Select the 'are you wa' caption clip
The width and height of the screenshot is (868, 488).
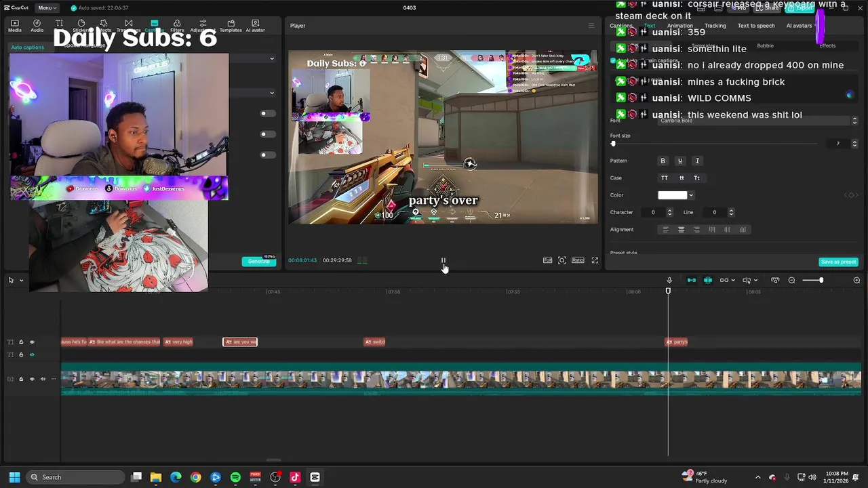click(x=240, y=342)
